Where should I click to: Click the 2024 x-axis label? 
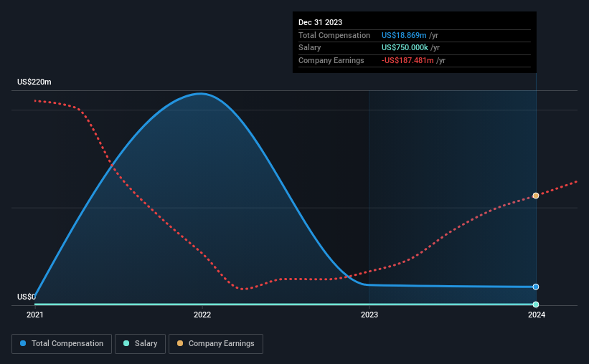[537, 315]
